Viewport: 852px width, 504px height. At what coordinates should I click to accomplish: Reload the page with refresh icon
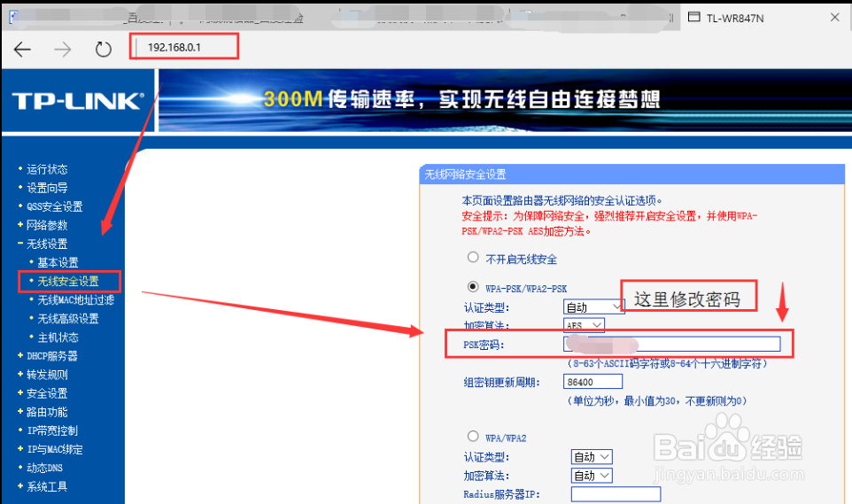[104, 50]
